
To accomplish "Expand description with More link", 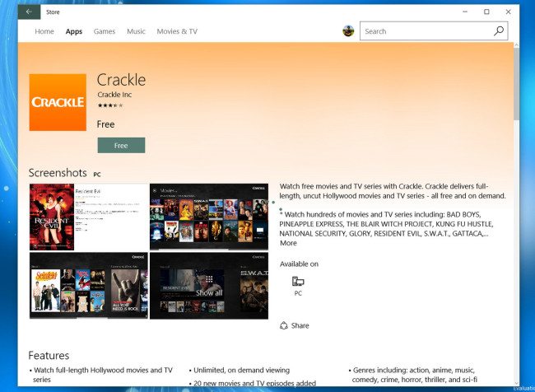I will coord(288,243).
